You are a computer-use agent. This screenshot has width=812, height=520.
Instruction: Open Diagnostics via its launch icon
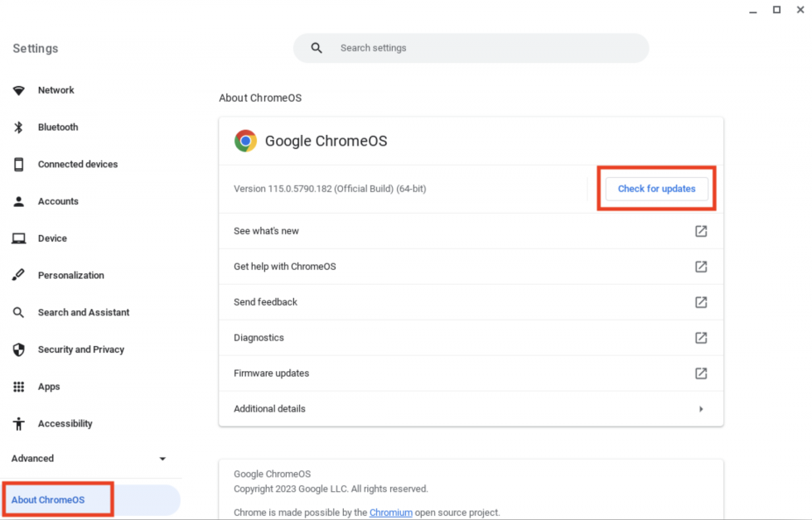[x=700, y=338]
